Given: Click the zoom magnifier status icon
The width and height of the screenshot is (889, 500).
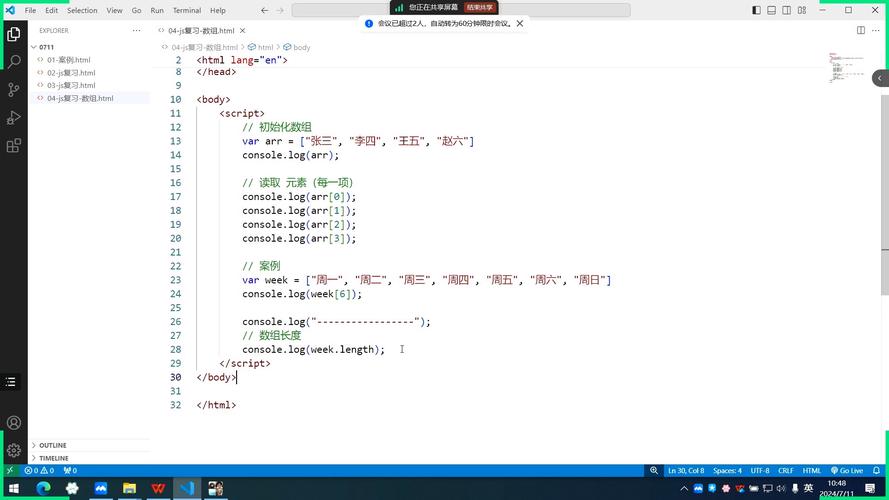Looking at the screenshot, I should coord(654,471).
